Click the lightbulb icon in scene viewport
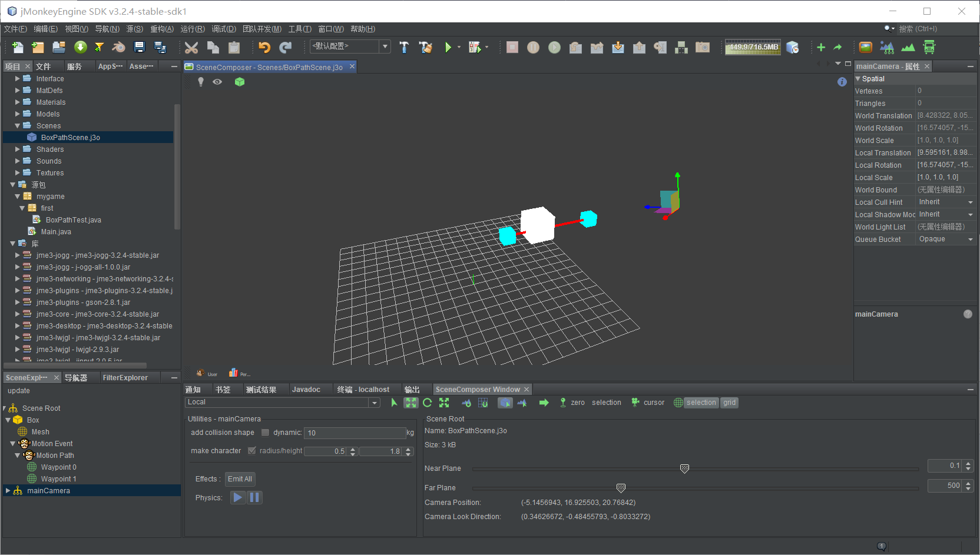 [201, 82]
